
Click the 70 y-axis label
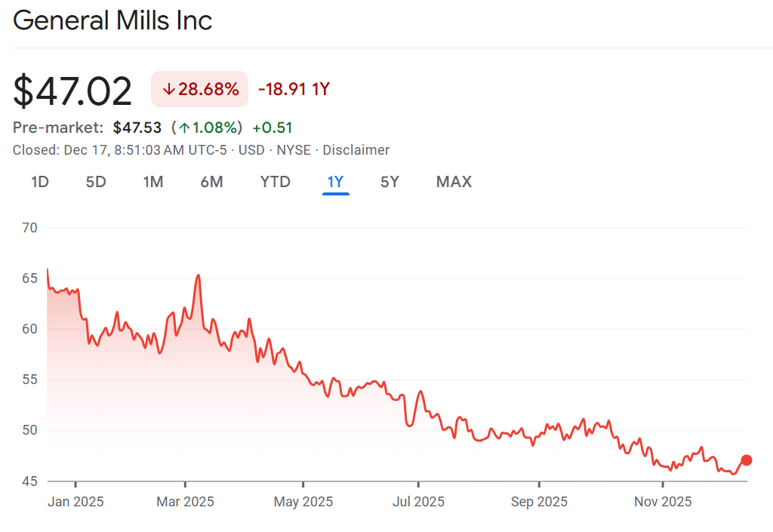31,227
